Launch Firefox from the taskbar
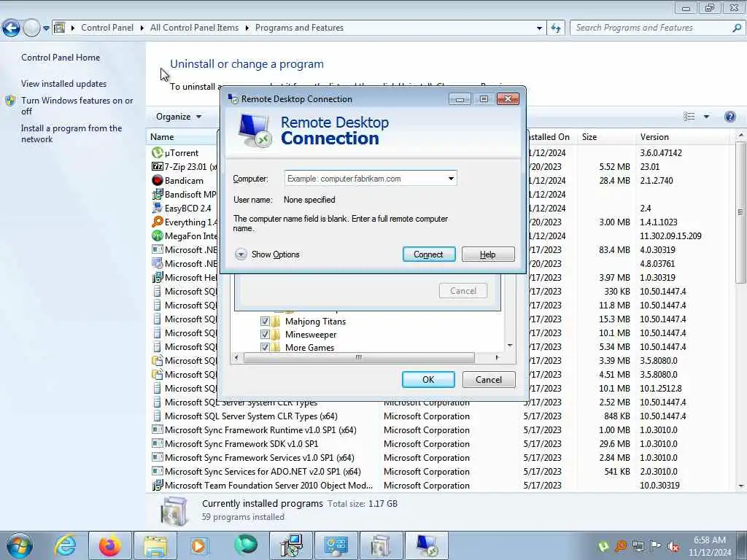The image size is (747, 560). click(110, 545)
